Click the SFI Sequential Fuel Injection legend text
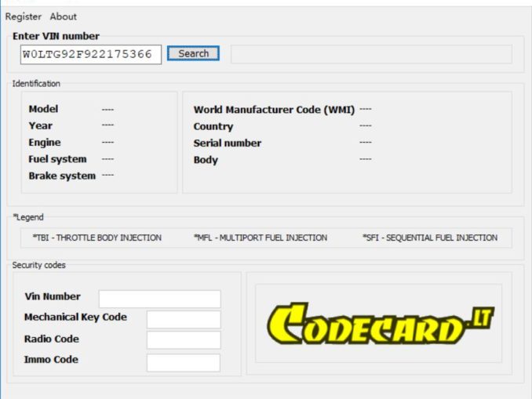 tap(429, 238)
